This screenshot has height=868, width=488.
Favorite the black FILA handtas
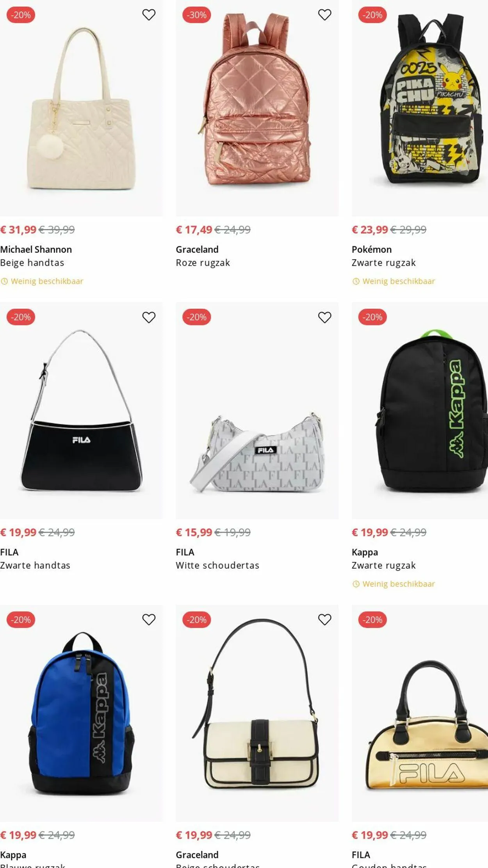click(x=149, y=317)
